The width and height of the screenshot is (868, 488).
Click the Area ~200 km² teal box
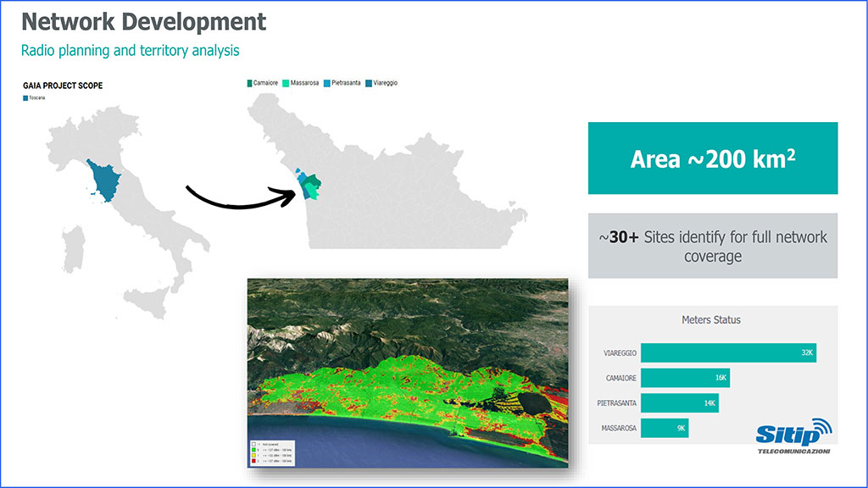coord(712,158)
